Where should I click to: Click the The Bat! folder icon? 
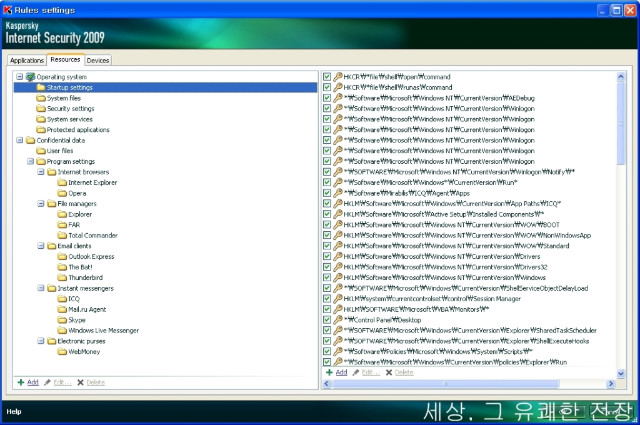click(62, 267)
